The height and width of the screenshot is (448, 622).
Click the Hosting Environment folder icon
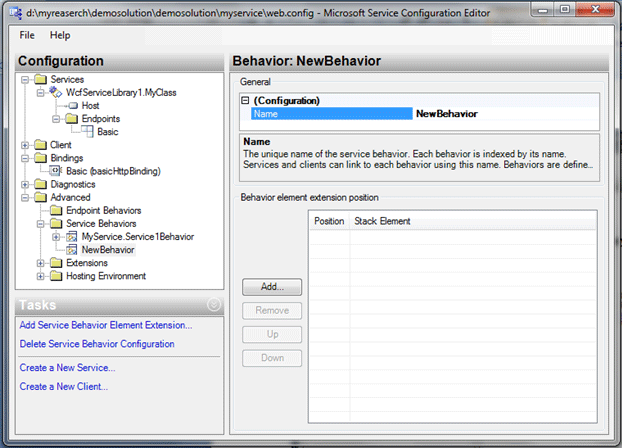pos(56,276)
